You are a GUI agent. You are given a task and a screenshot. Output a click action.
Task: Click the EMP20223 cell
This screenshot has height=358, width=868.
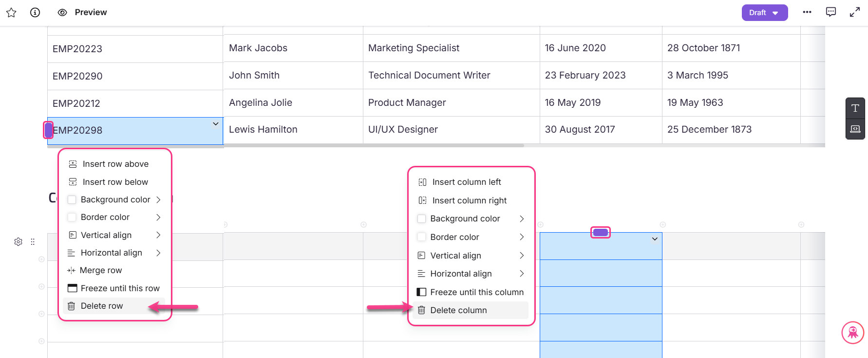135,49
